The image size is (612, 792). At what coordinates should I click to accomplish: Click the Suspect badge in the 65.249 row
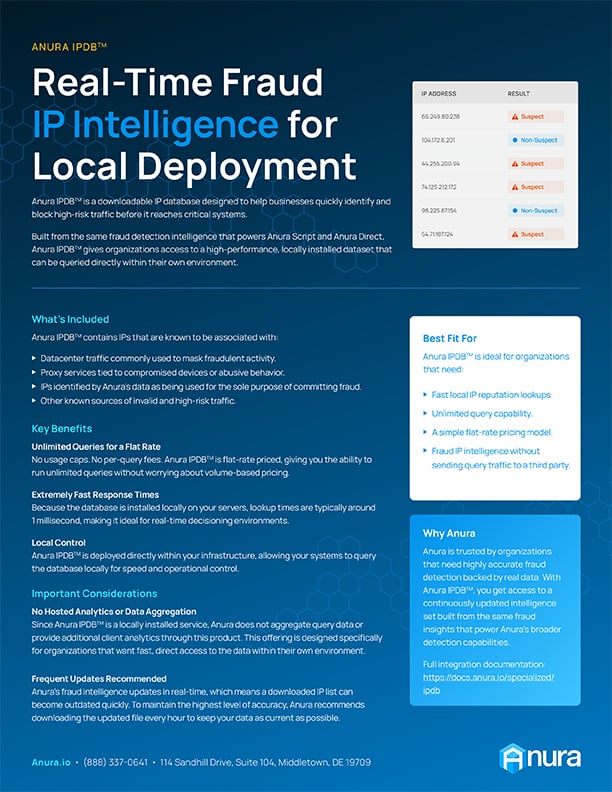(x=536, y=117)
